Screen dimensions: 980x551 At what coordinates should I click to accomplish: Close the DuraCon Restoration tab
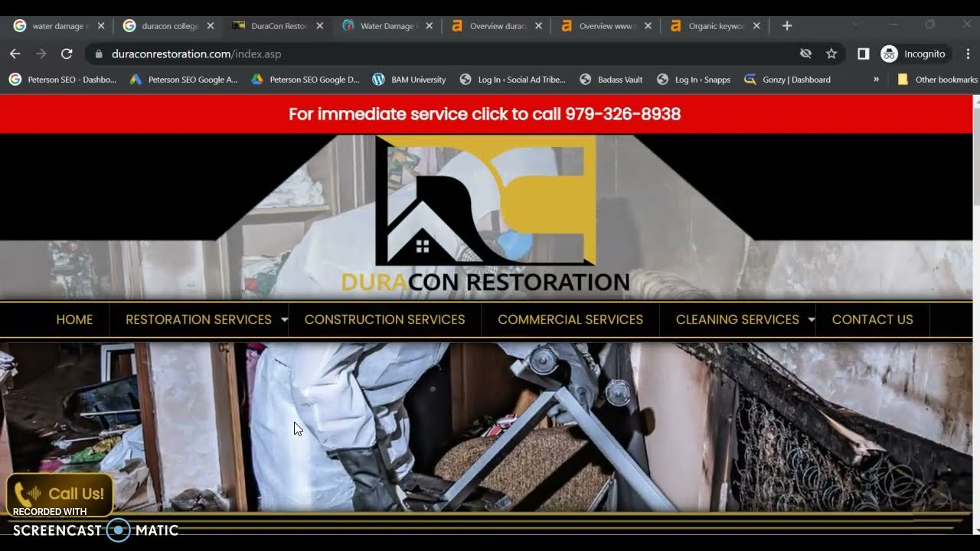point(320,26)
